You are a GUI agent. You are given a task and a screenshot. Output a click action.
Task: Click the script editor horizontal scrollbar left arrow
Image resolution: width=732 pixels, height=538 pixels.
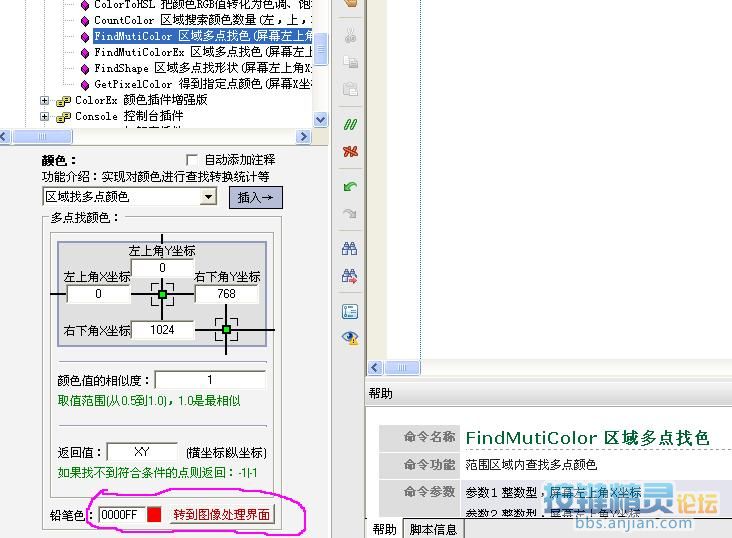(x=375, y=368)
